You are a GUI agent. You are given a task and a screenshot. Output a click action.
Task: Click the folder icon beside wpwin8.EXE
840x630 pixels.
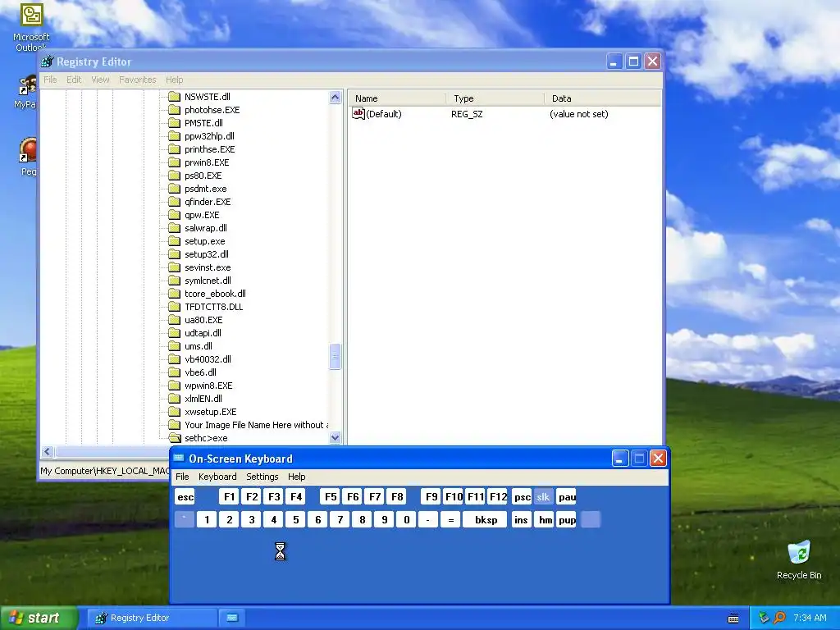[174, 386]
